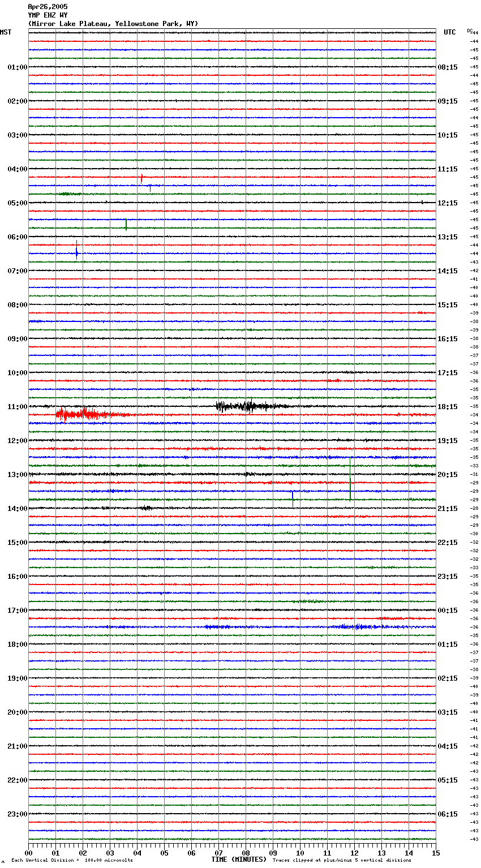Click the blue spike below the 06:00 trace
This screenshot has height=868, width=481.
click(76, 250)
